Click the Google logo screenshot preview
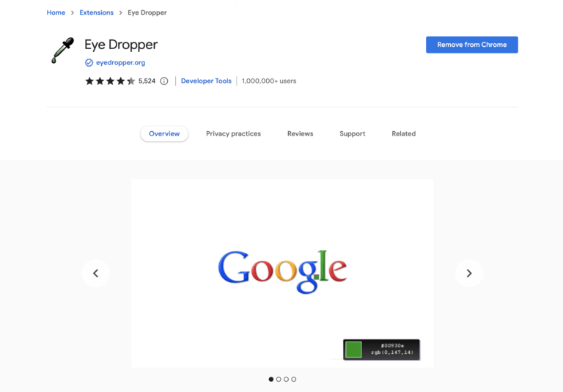Image resolution: width=563 pixels, height=392 pixels. click(282, 272)
